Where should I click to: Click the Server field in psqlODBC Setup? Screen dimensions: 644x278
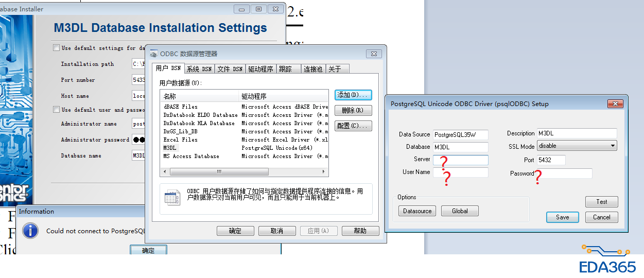pyautogui.click(x=460, y=160)
